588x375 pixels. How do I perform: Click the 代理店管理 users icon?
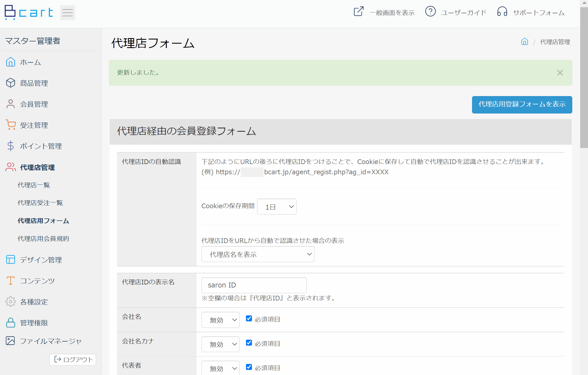[x=10, y=167]
